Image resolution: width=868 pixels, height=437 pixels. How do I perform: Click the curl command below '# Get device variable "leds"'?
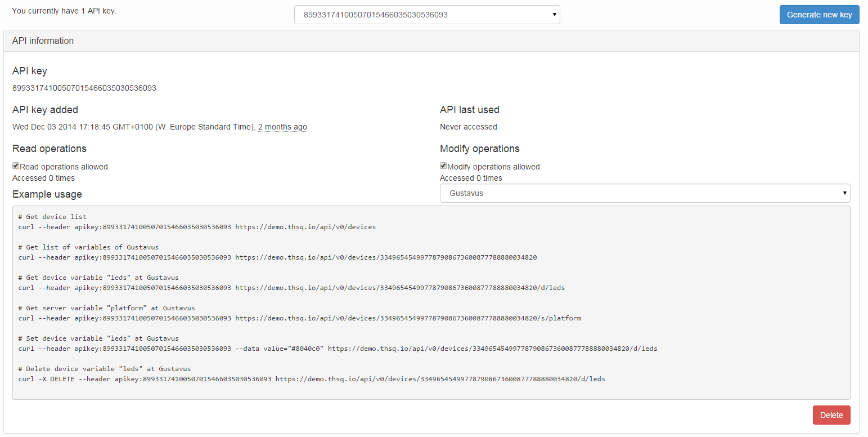291,288
